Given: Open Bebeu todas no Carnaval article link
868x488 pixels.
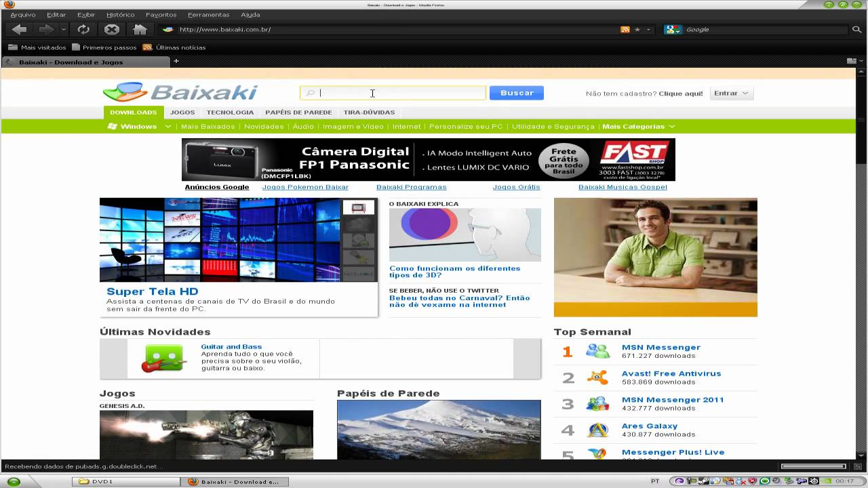Looking at the screenshot, I should 459,301.
